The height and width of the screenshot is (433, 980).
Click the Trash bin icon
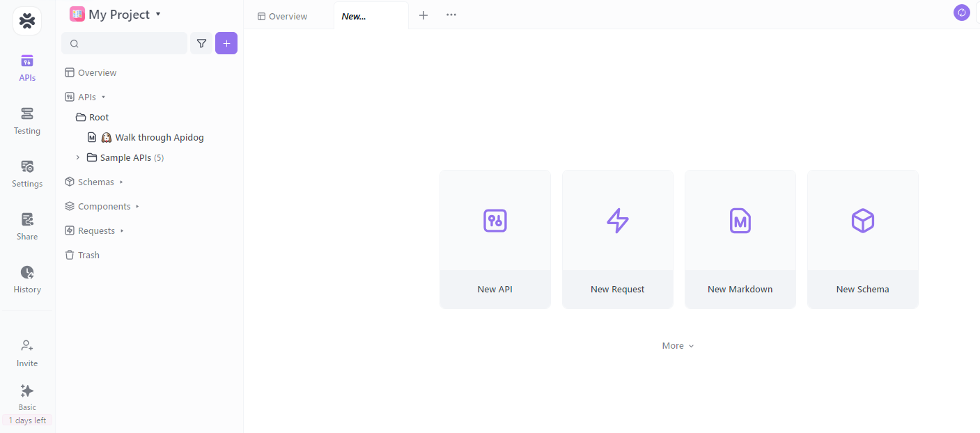click(70, 255)
